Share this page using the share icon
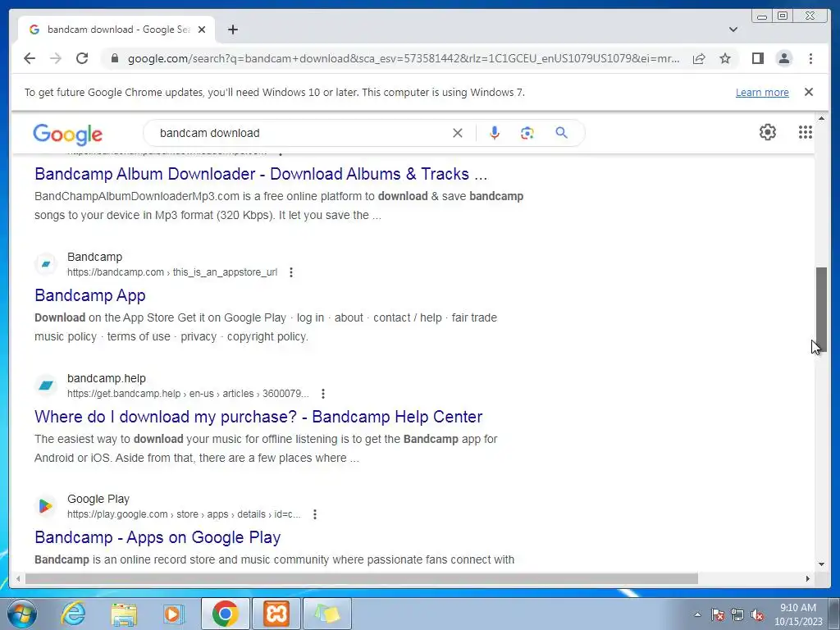Screen dimensions: 840x630 [x=699, y=58]
